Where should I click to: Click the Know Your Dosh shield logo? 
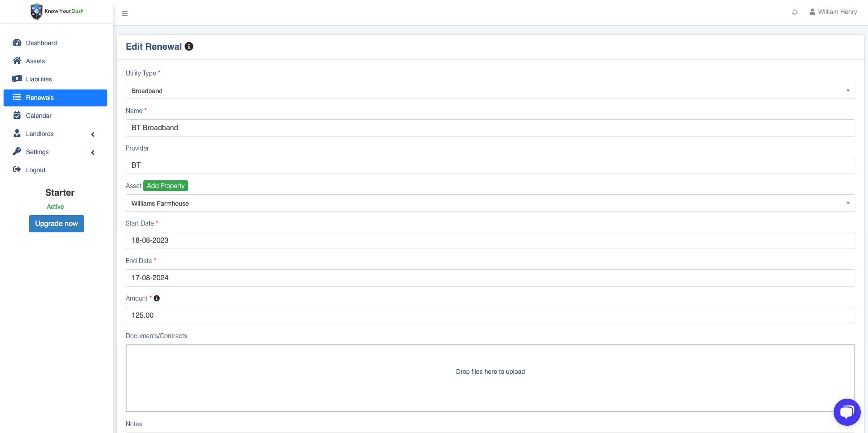pyautogui.click(x=36, y=11)
